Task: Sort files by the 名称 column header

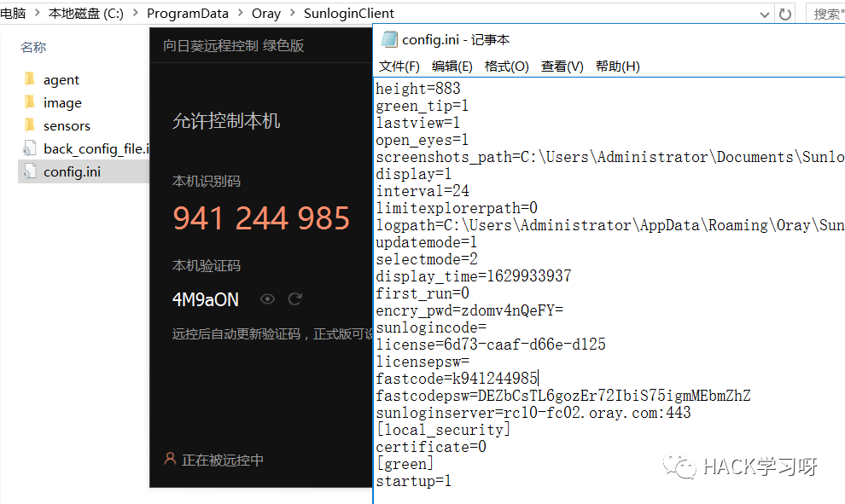Action: pyautogui.click(x=33, y=48)
